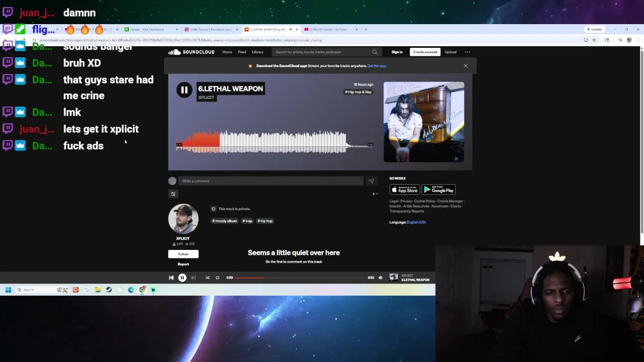
Task: Skip to the next track in the player bar
Action: click(193, 278)
